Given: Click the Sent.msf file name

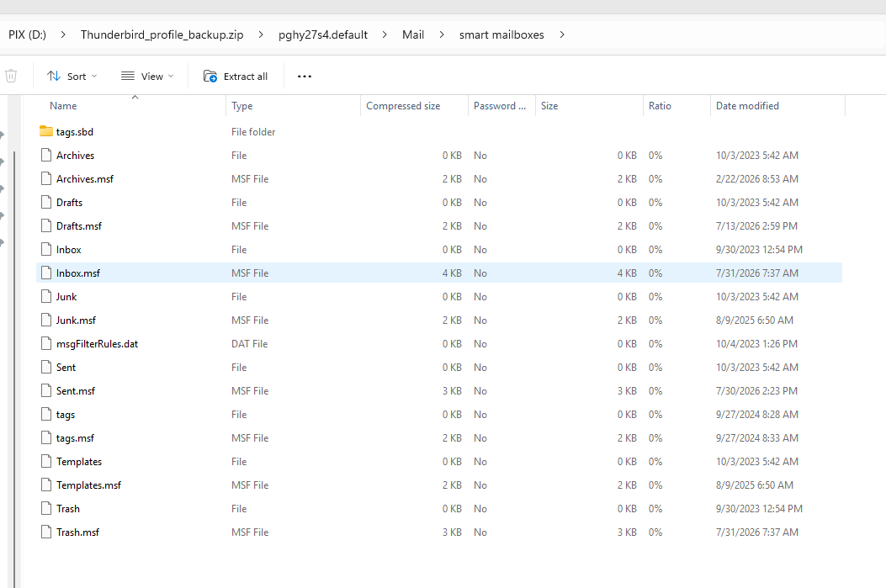Looking at the screenshot, I should coord(76,391).
